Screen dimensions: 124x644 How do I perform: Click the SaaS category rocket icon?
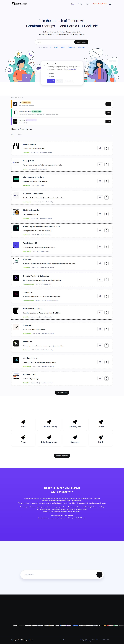(x=23, y=422)
